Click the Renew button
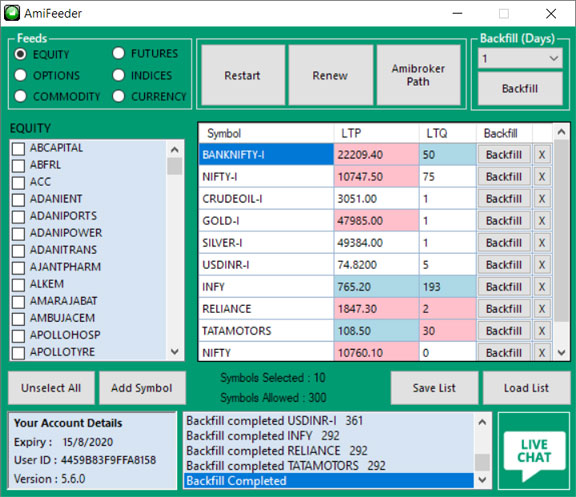The height and width of the screenshot is (497, 576). coord(330,75)
